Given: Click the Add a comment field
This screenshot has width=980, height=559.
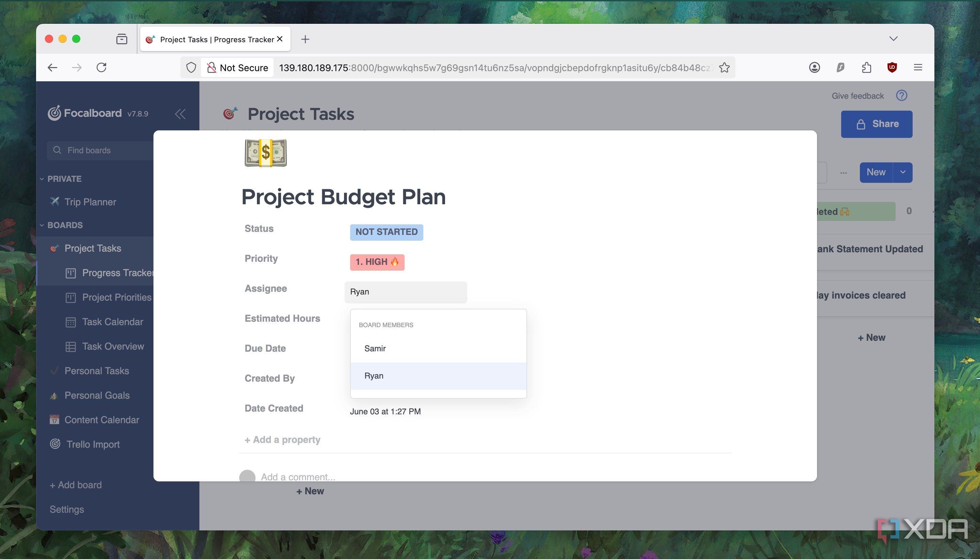Looking at the screenshot, I should [298, 477].
